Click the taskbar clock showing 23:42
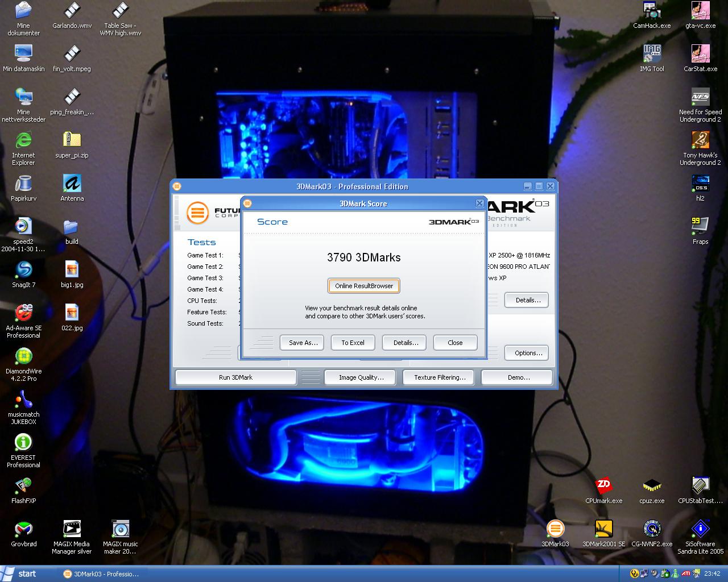The image size is (728, 582). pos(712,574)
